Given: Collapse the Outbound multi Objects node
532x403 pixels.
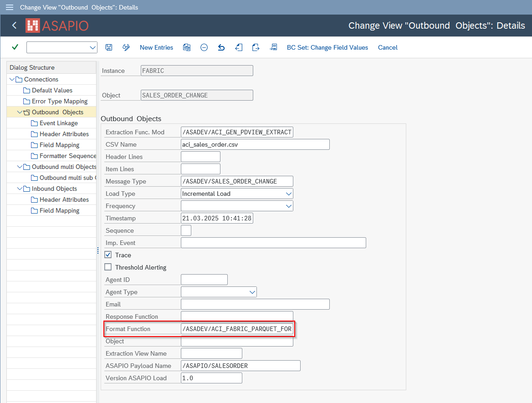Looking at the screenshot, I should (x=20, y=167).
